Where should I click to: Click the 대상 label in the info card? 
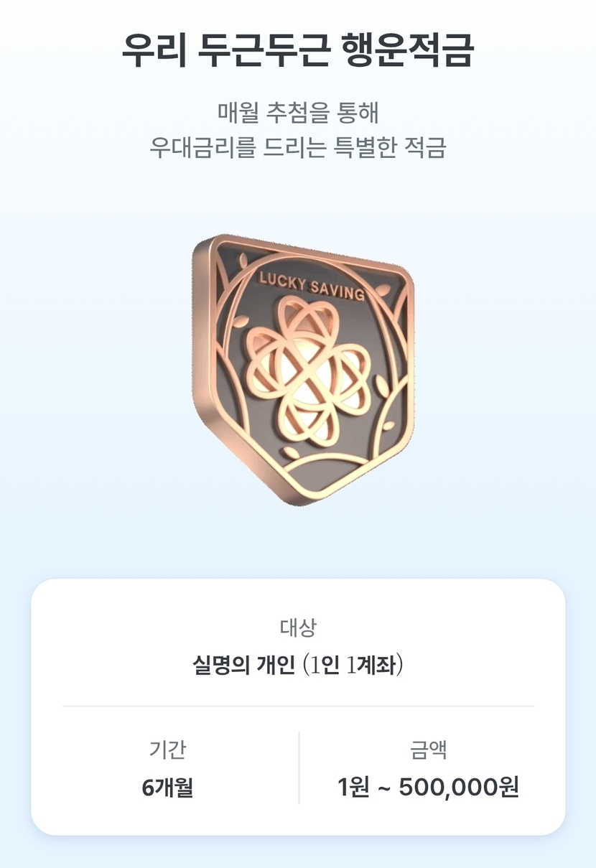pyautogui.click(x=298, y=627)
